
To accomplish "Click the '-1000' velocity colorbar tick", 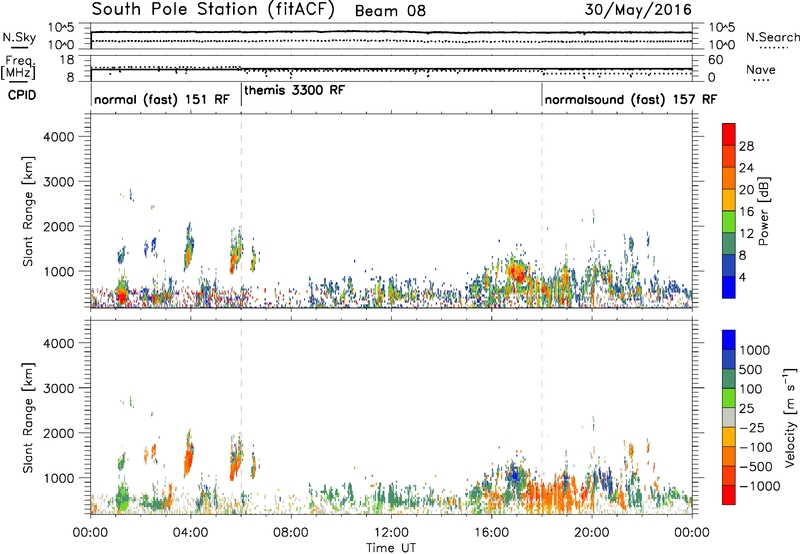I will pos(760,486).
